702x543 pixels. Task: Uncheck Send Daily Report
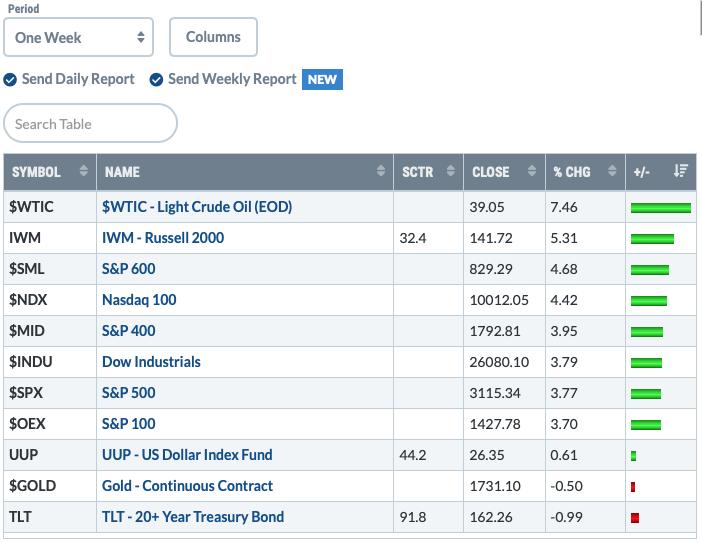pos(10,80)
